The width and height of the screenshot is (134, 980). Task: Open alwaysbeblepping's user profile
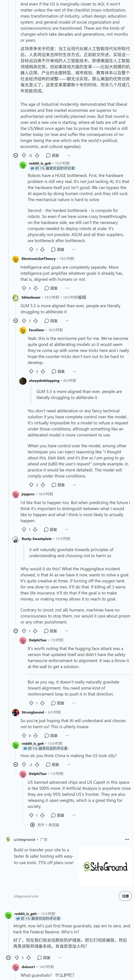tap(44, 380)
